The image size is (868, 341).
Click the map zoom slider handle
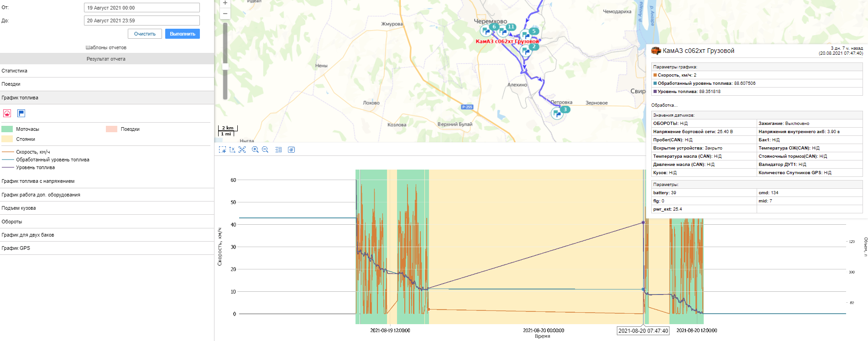pyautogui.click(x=225, y=67)
